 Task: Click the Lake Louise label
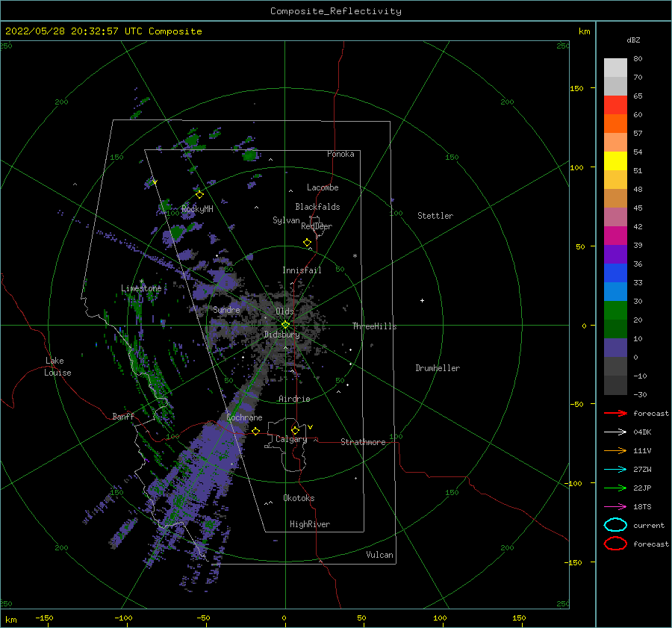[57, 367]
